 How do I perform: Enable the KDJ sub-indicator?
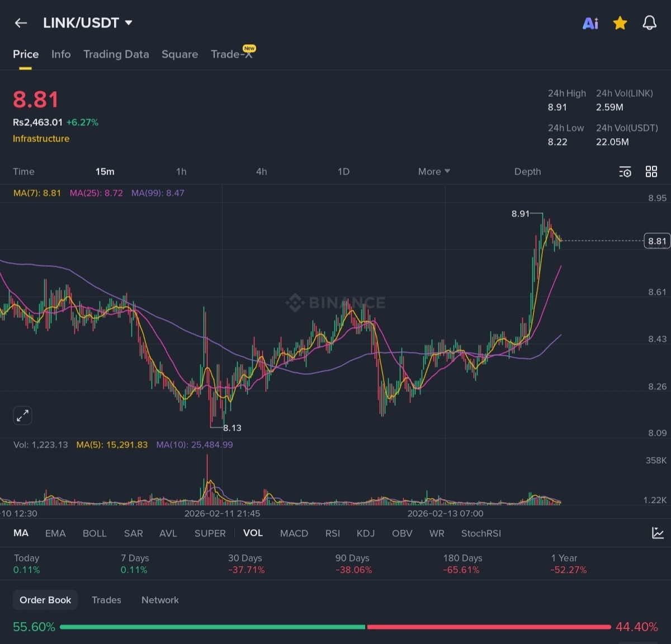(366, 533)
